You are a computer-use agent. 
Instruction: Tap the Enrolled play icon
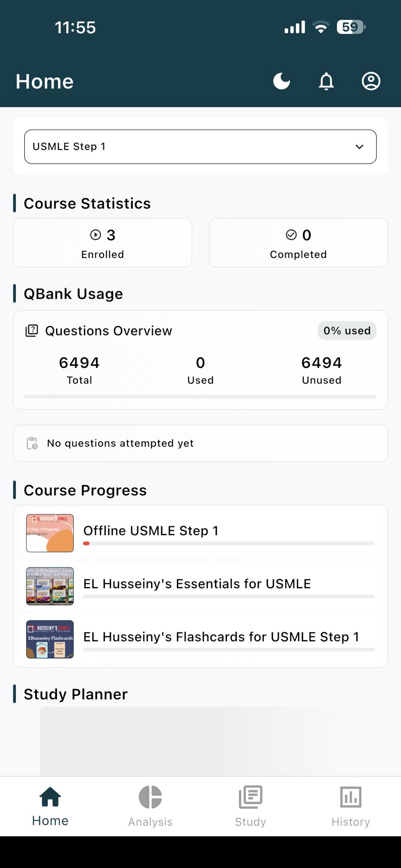(95, 235)
